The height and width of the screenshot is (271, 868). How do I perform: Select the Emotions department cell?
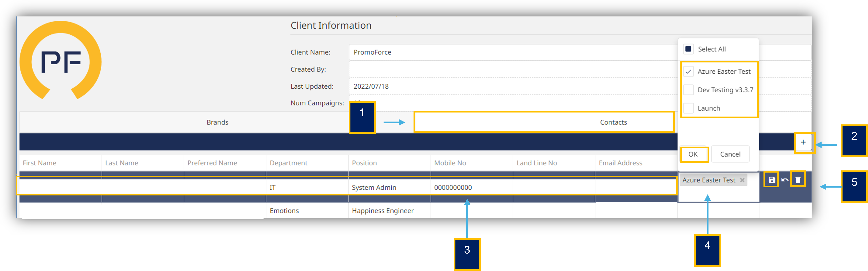[307, 211]
